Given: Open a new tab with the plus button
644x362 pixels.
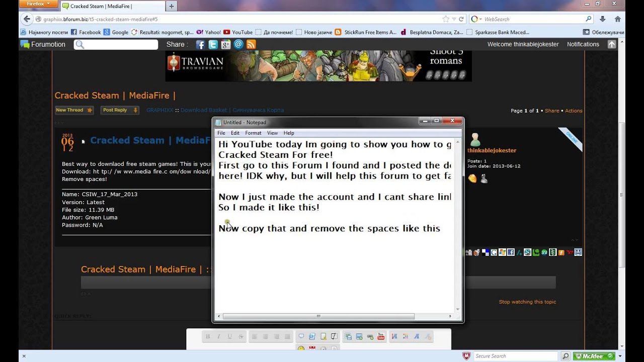Looking at the screenshot, I should pyautogui.click(x=172, y=6).
